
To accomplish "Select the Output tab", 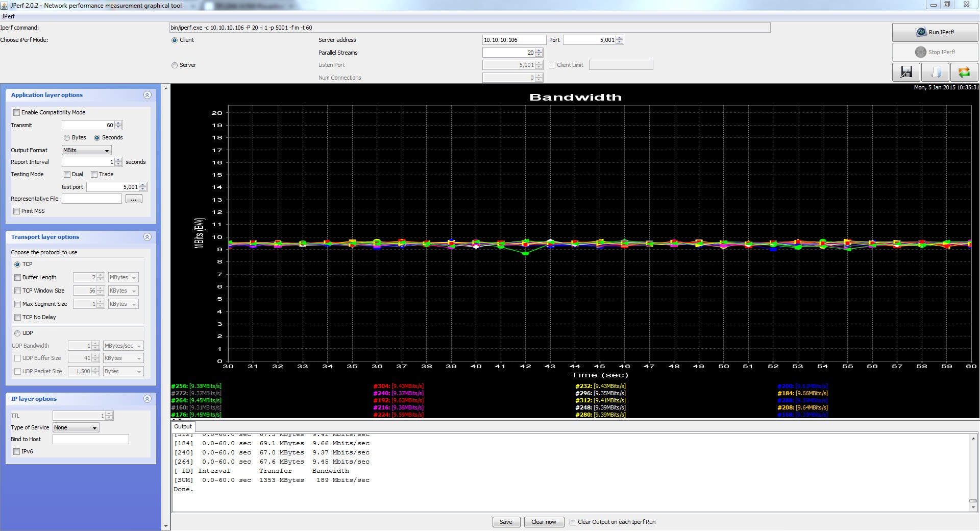I will 183,427.
